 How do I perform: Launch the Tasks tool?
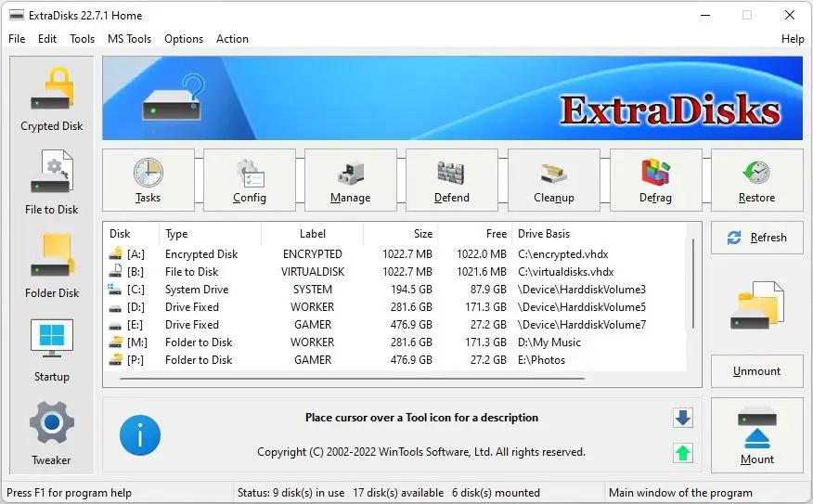click(148, 180)
